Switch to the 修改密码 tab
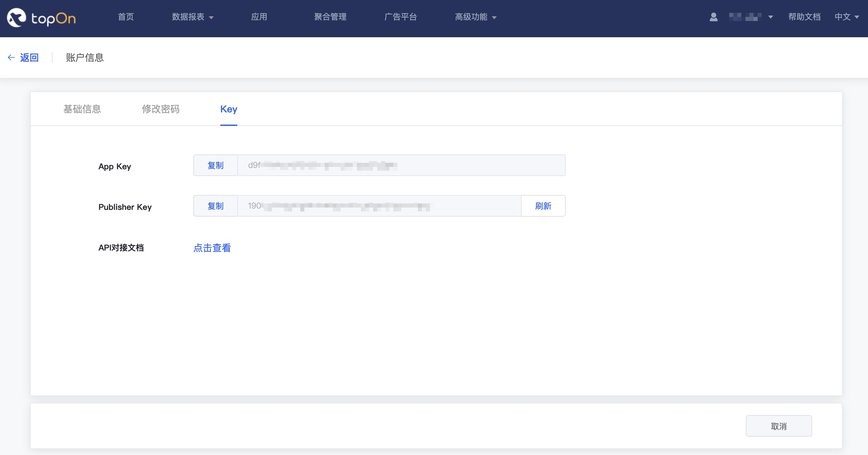 pos(160,109)
